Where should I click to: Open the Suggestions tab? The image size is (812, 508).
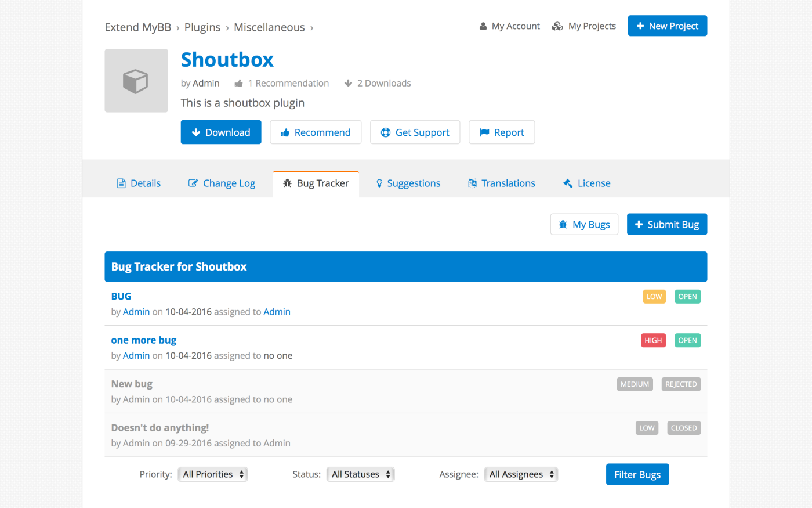click(408, 183)
